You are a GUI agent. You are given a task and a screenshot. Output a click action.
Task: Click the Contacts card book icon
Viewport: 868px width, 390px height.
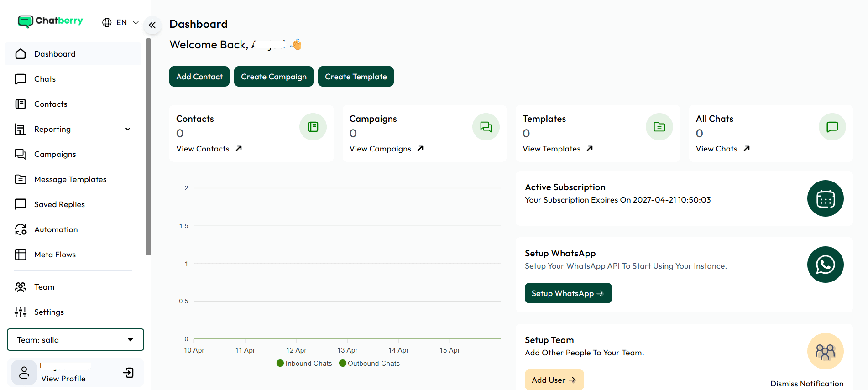(313, 127)
